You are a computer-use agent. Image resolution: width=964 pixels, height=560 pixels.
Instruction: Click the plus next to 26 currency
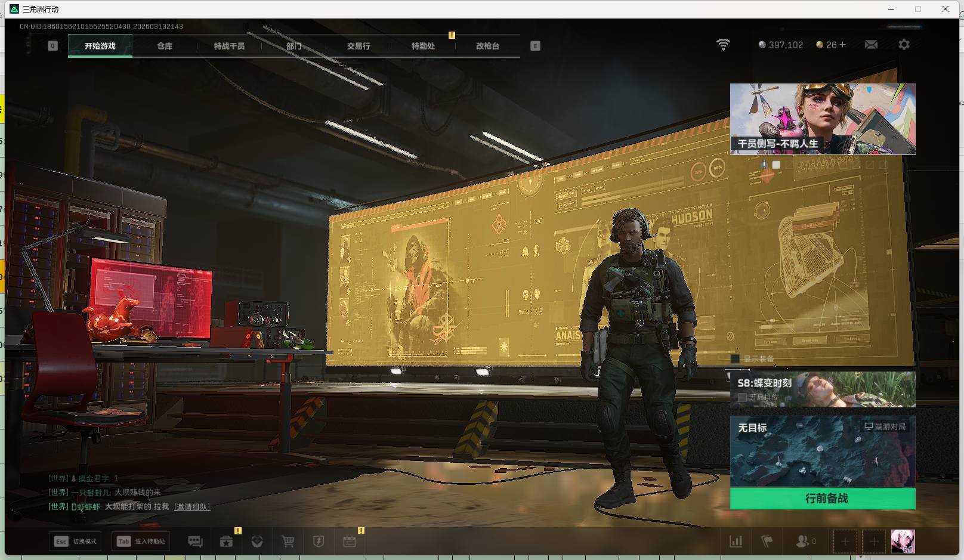click(x=842, y=45)
